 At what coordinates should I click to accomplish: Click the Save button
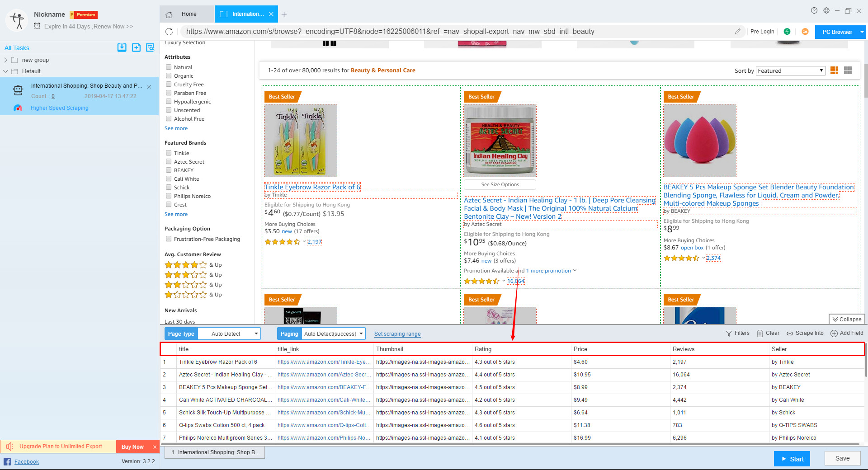[842, 458]
